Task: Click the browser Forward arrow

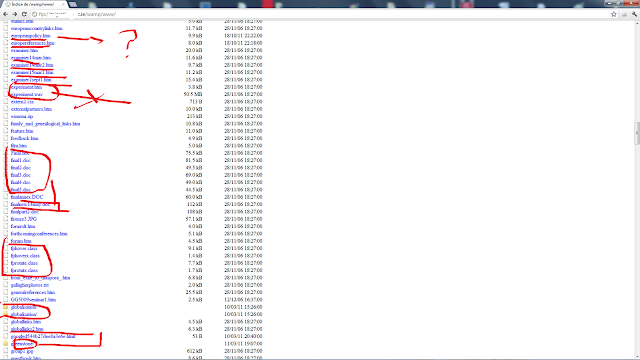Action: point(15,14)
